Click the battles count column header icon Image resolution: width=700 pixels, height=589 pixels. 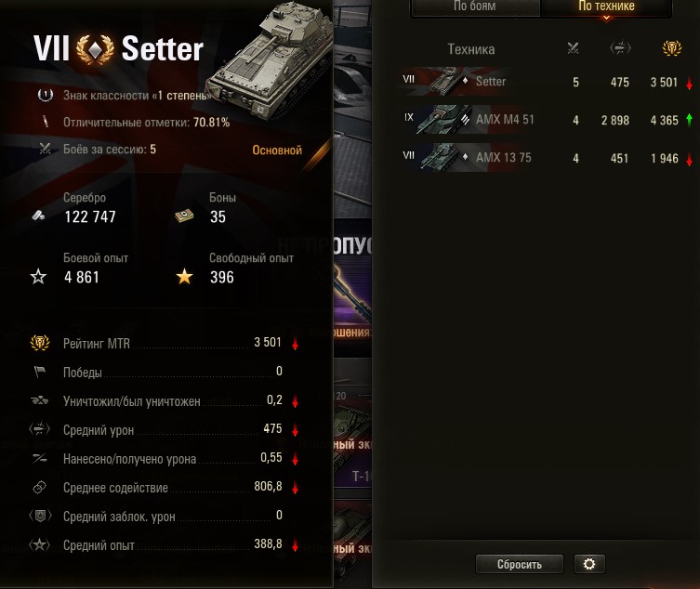coord(573,48)
